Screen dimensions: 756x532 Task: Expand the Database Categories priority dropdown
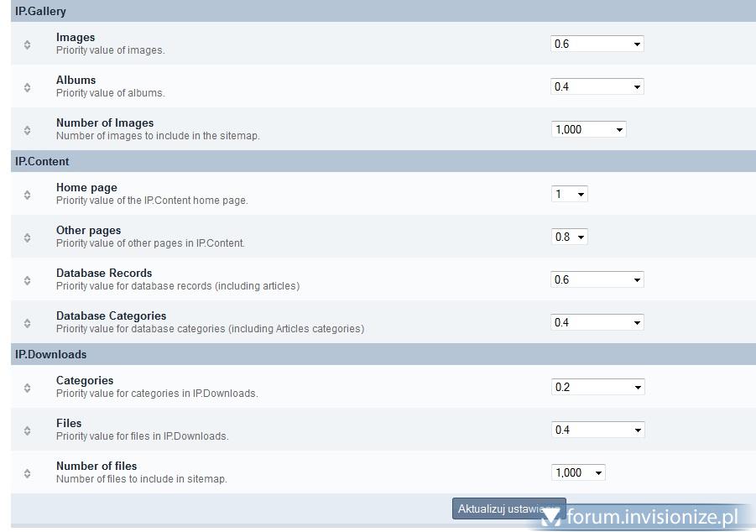(597, 323)
